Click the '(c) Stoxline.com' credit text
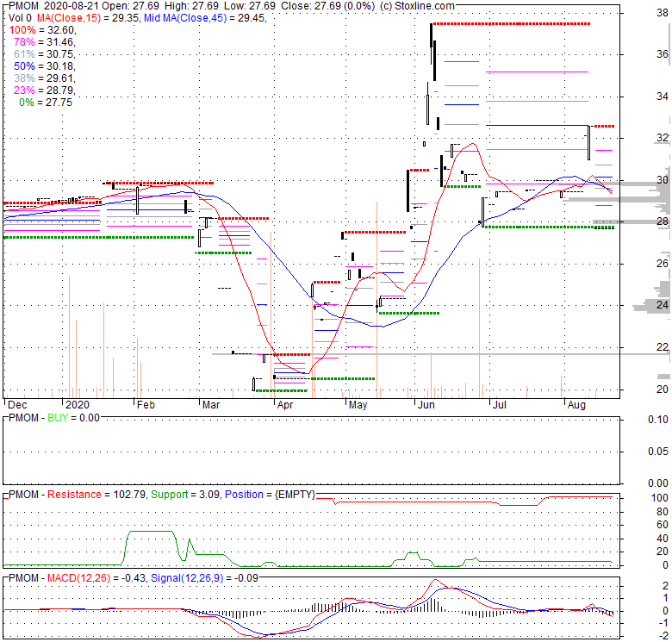 point(417,6)
